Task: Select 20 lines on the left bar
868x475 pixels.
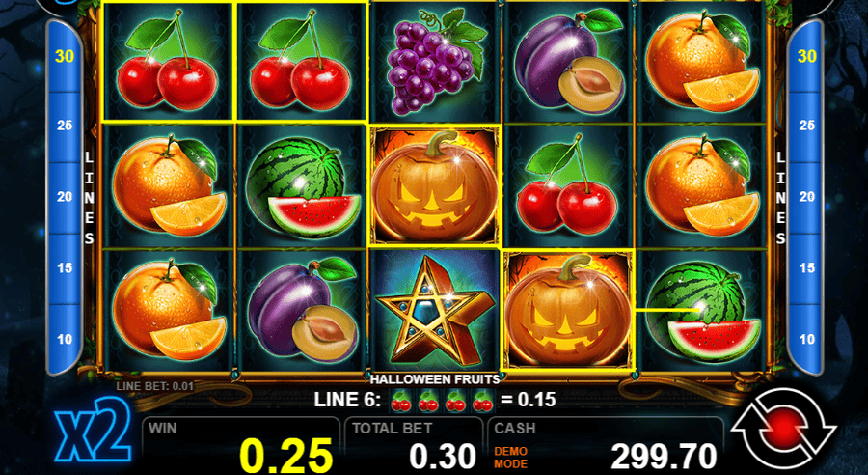Action: (65, 196)
